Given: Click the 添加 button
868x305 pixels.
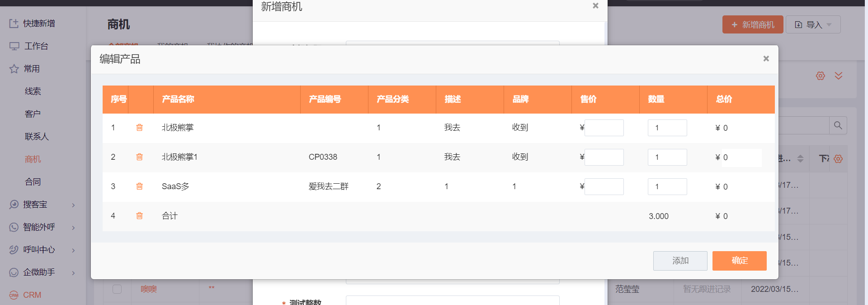Looking at the screenshot, I should [x=680, y=261].
